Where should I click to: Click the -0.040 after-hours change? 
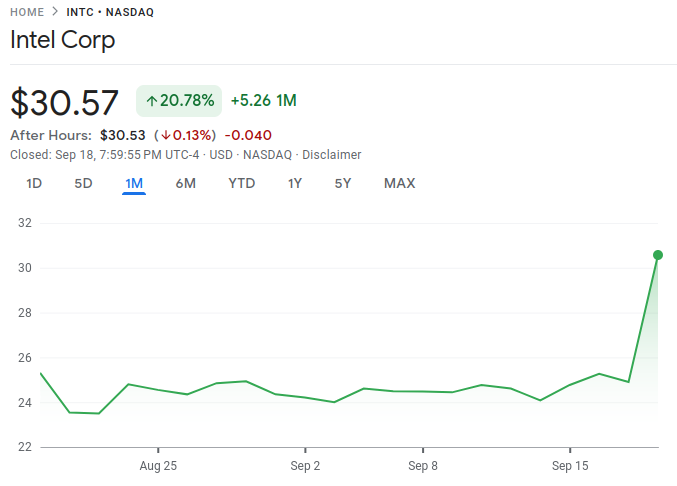pos(248,135)
